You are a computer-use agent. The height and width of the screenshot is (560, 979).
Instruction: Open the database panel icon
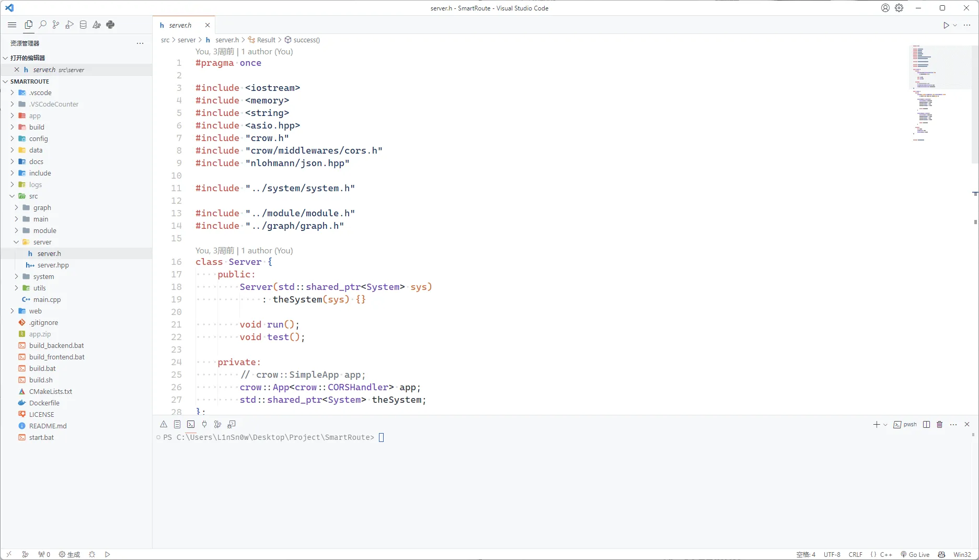(83, 25)
